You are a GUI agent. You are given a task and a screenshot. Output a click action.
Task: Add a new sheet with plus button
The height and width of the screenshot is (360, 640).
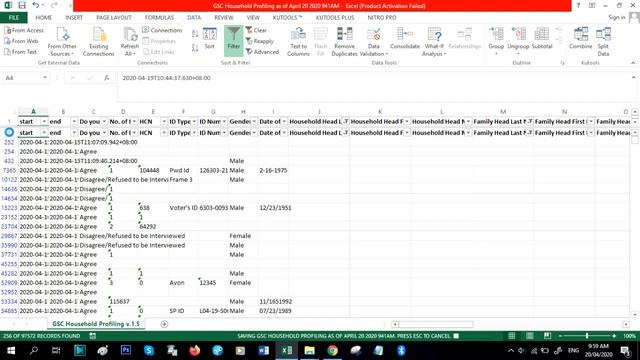164,324
